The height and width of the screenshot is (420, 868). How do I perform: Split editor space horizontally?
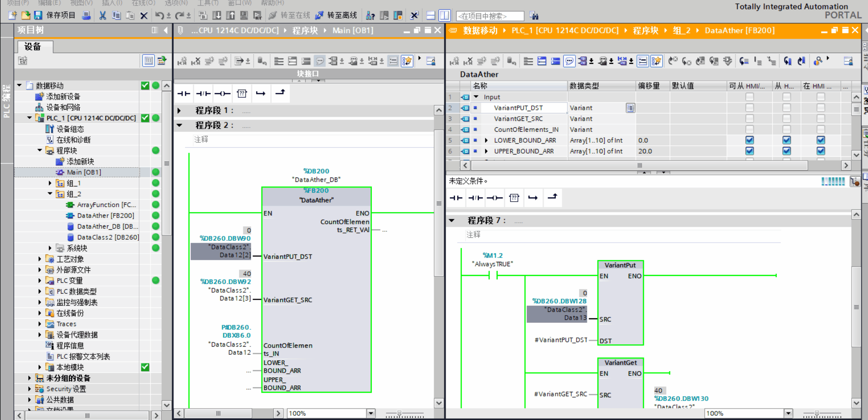click(x=431, y=16)
